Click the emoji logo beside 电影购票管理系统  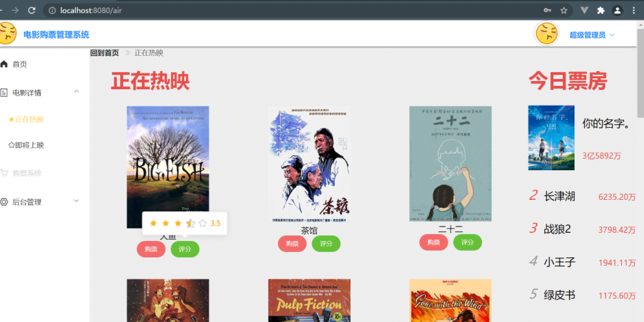point(7,34)
